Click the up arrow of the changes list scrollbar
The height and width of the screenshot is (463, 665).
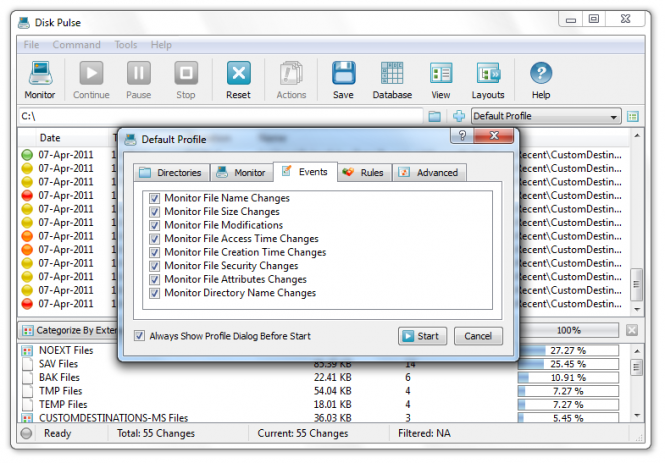tap(637, 136)
